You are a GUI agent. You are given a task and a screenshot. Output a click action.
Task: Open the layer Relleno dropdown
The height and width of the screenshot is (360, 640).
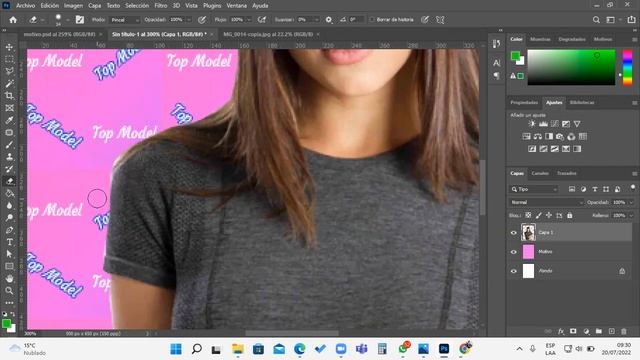pyautogui.click(x=631, y=215)
